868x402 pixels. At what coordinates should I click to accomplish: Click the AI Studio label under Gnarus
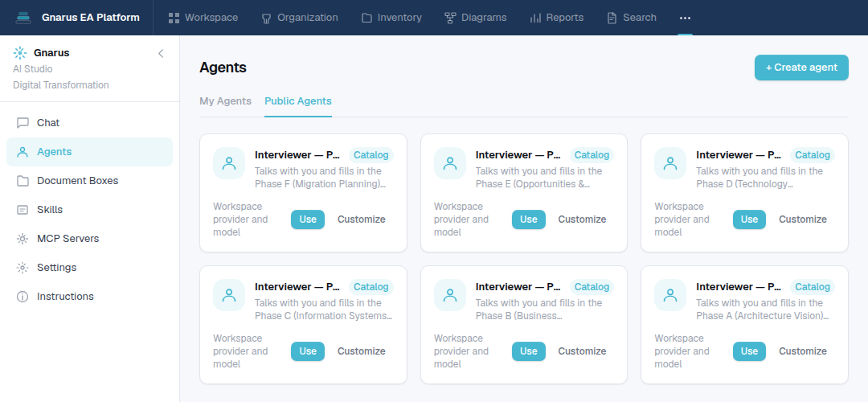coord(33,69)
